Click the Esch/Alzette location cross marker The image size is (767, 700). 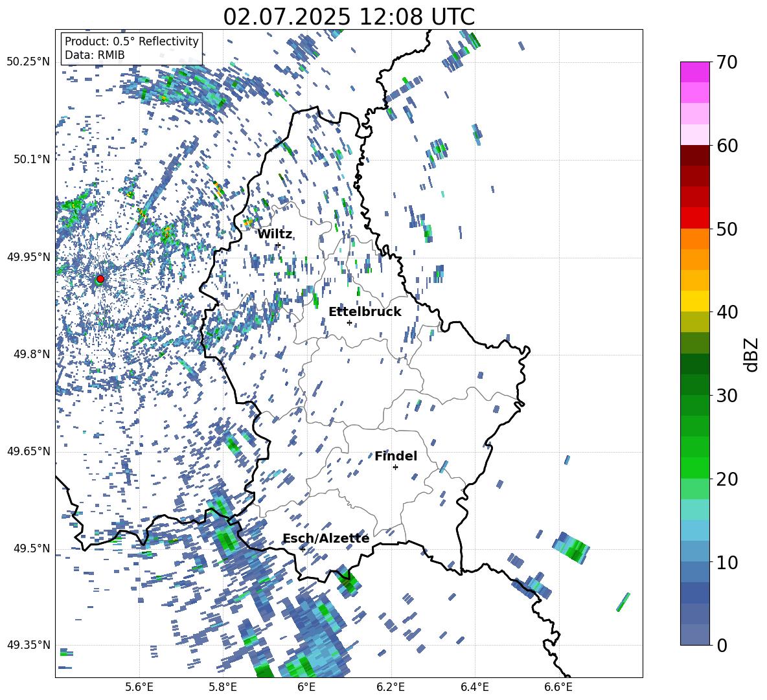pos(303,549)
